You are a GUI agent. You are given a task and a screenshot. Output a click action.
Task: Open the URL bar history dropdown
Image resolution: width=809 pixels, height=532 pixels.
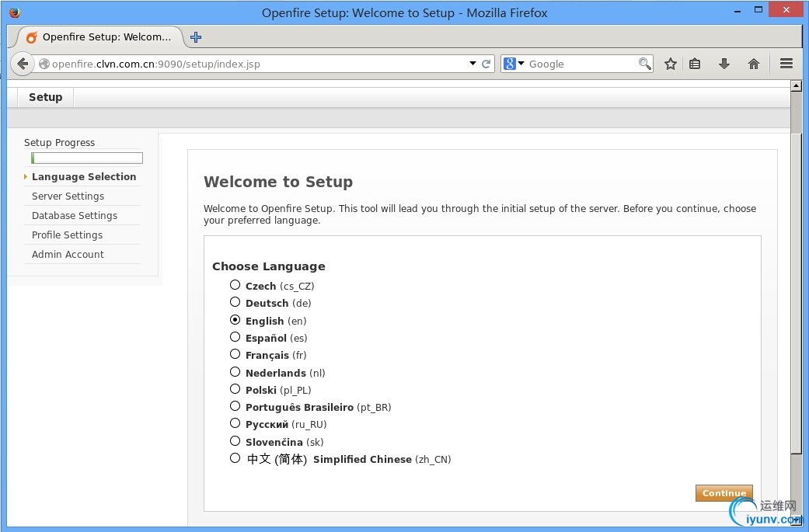point(472,64)
